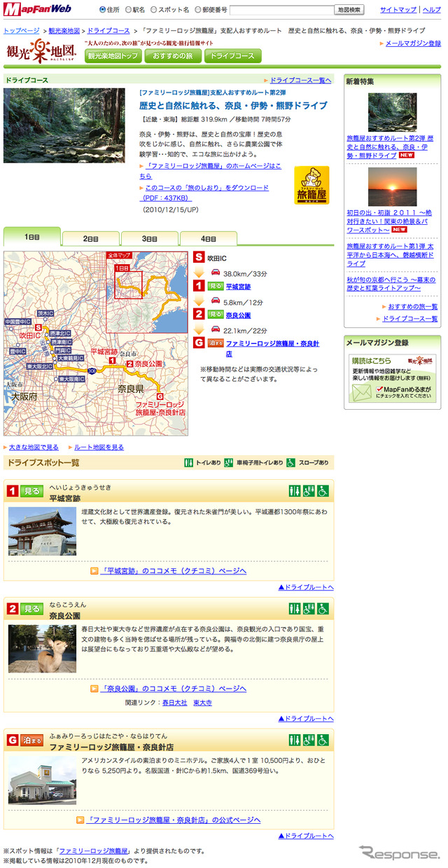The height and width of the screenshot is (868, 448).
Task: Select the 駅名 radio button
Action: [x=128, y=10]
